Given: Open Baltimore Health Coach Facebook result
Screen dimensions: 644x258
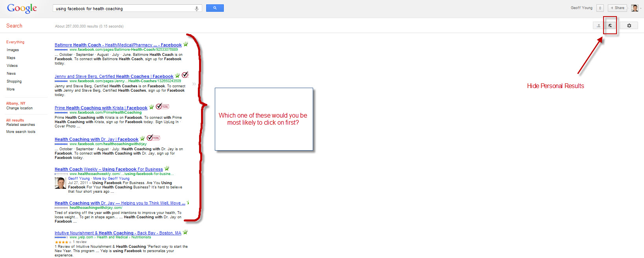Looking at the screenshot, I should click(118, 45).
